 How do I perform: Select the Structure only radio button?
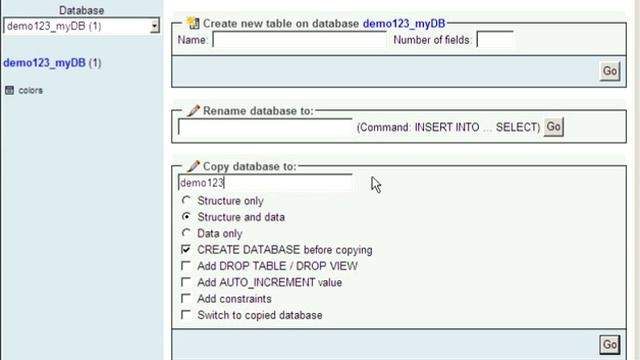186,200
